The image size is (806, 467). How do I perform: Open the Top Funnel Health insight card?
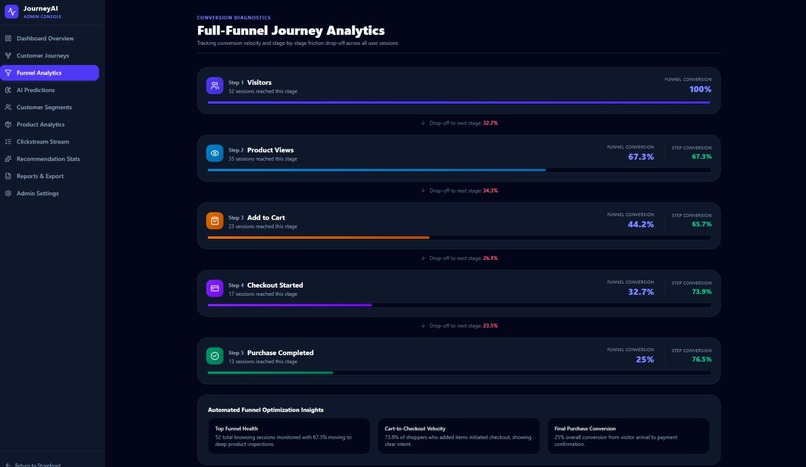pos(289,436)
